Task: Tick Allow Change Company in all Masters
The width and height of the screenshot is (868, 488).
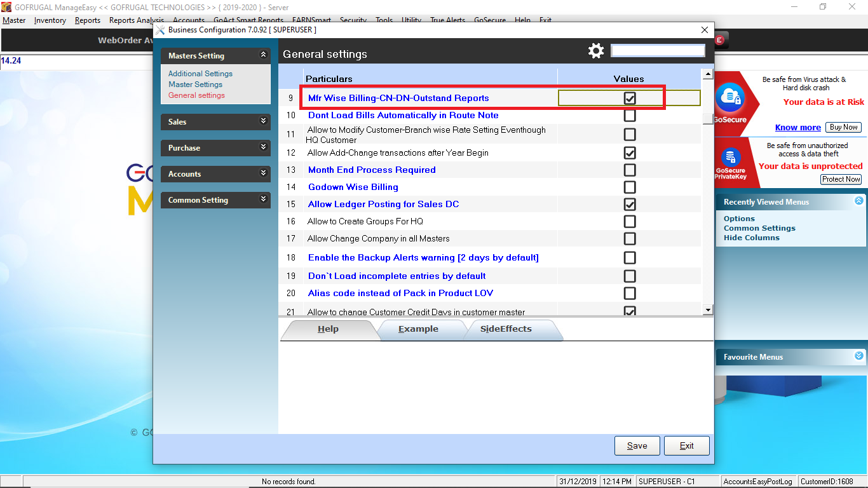Action: [x=630, y=239]
